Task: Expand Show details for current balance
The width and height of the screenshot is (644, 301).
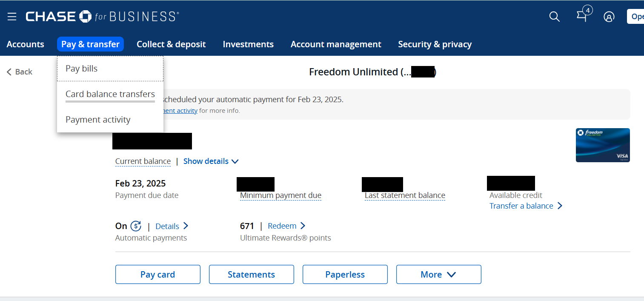Action: tap(211, 161)
